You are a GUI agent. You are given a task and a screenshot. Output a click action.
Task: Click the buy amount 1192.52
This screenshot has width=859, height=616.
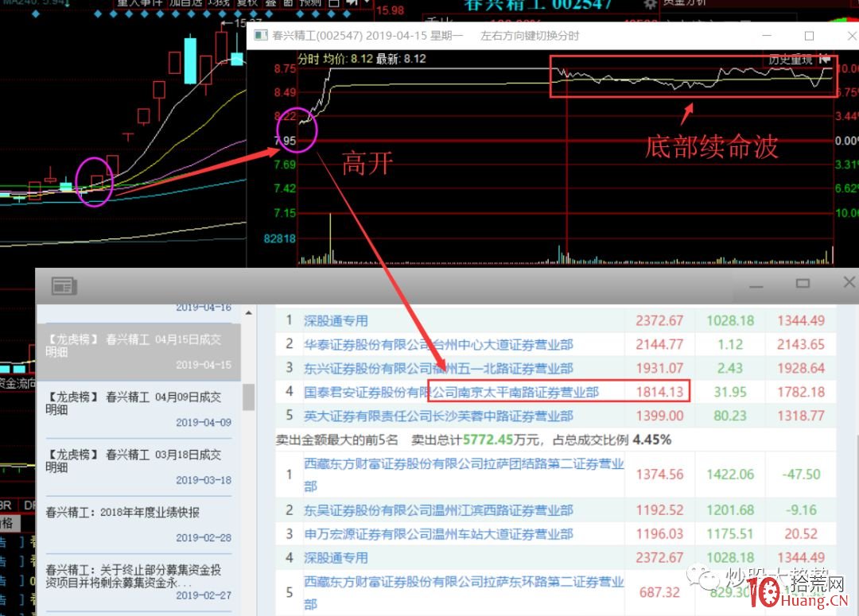tap(659, 510)
